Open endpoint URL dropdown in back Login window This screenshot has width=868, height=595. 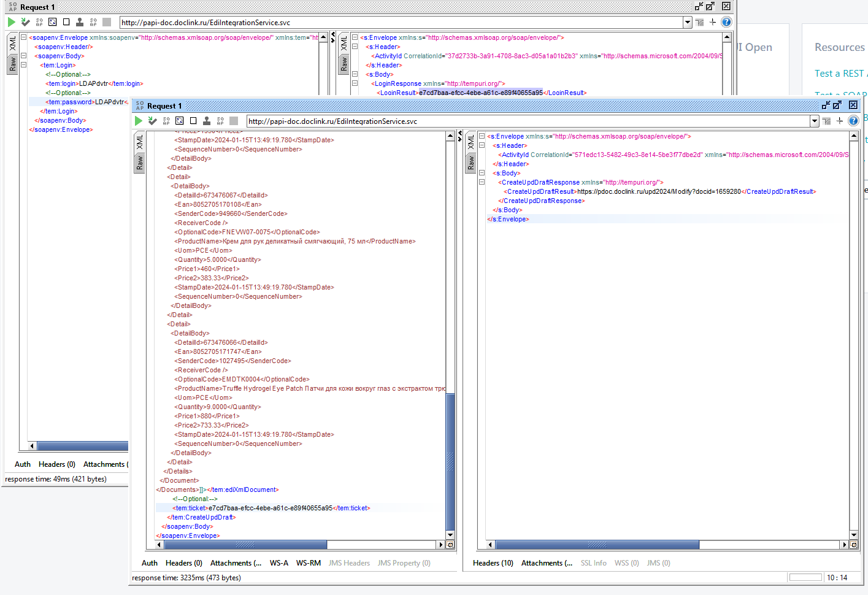click(x=688, y=22)
